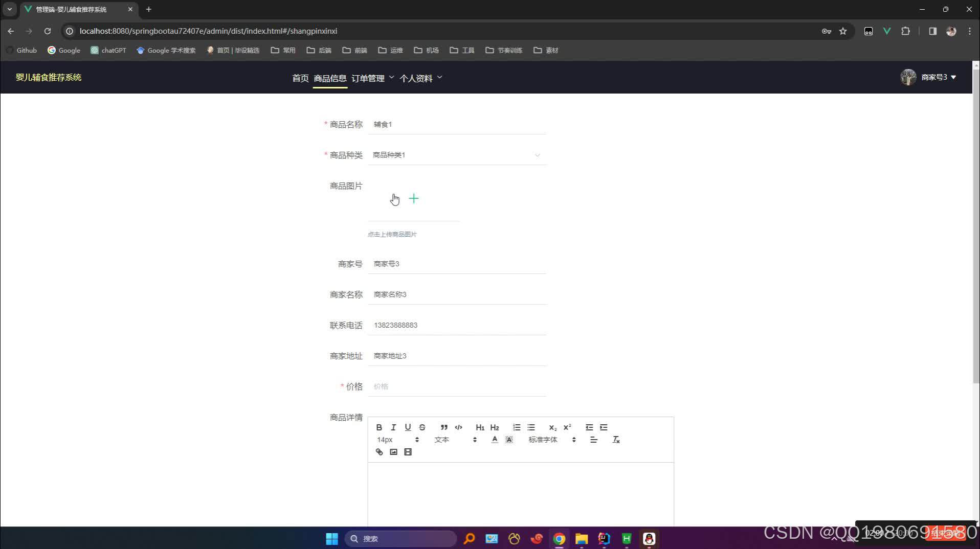Insert an ordered list in product details

(x=516, y=427)
